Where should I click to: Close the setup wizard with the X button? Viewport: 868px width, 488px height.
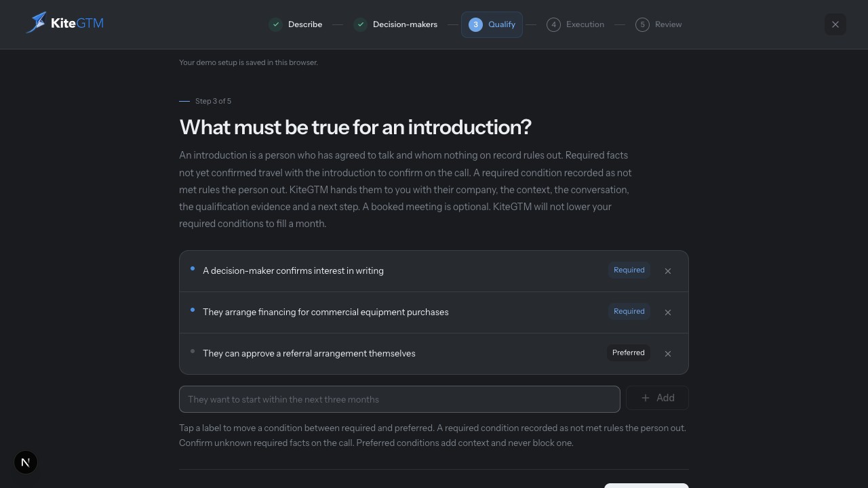[x=835, y=24]
